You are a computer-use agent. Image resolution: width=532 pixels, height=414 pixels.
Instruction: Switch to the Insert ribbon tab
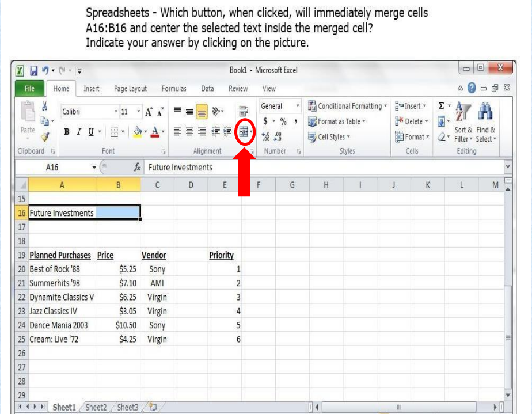(x=92, y=89)
